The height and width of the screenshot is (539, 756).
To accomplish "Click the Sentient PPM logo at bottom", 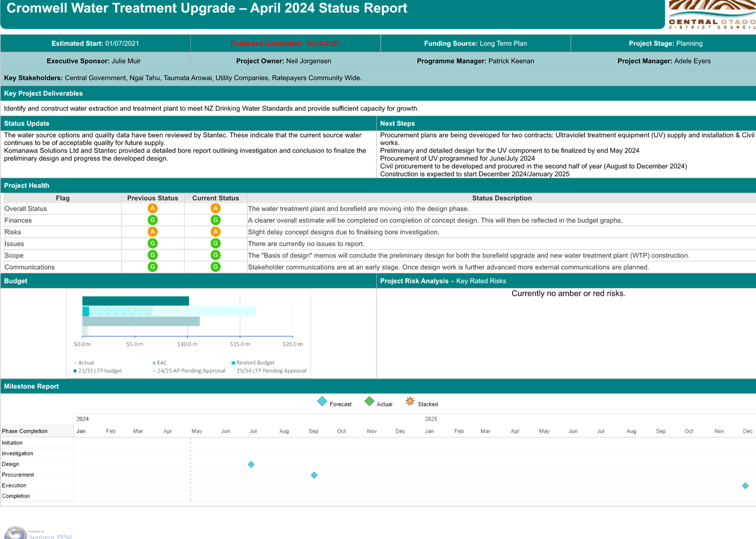I will coord(38,533).
